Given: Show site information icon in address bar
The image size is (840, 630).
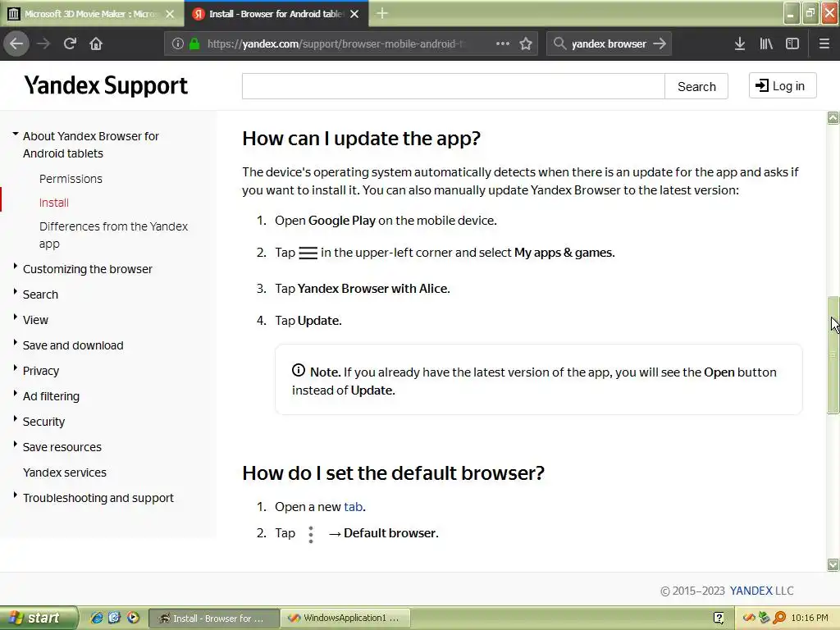Looking at the screenshot, I should (178, 44).
